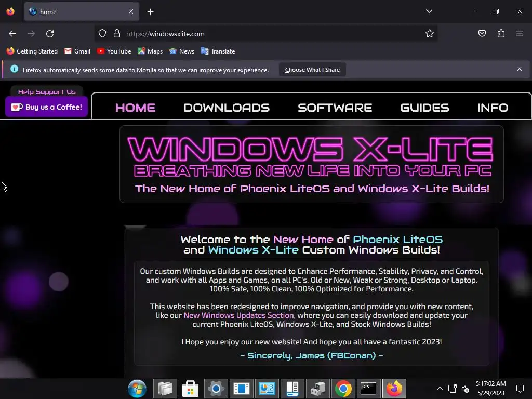Open the Maps bookmark

[150, 51]
